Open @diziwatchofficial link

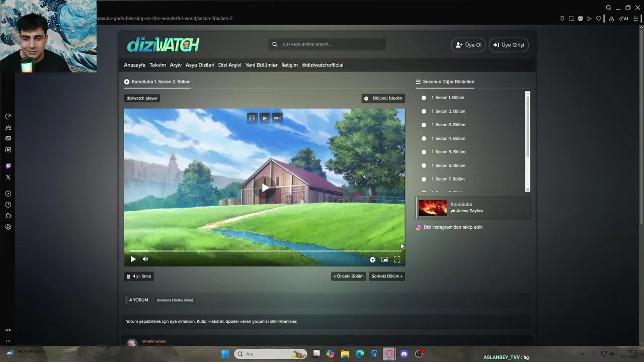coord(323,65)
